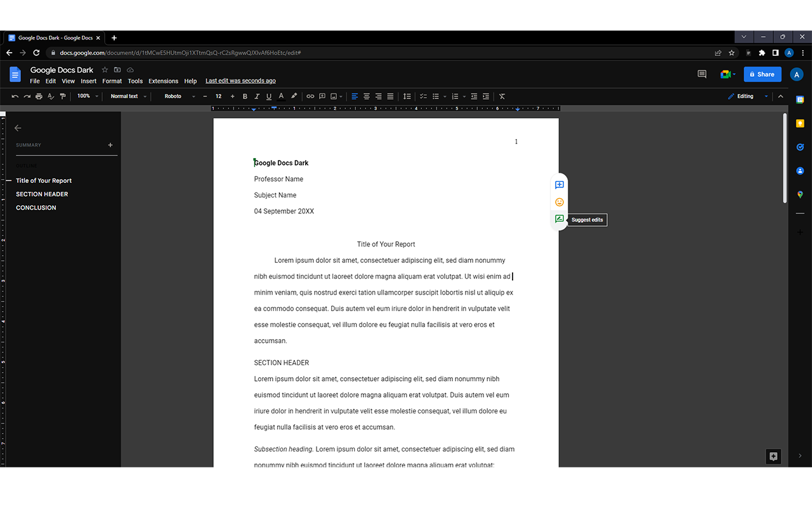Open numbered list options arrow
Screen dimensions: 812x508
click(464, 97)
